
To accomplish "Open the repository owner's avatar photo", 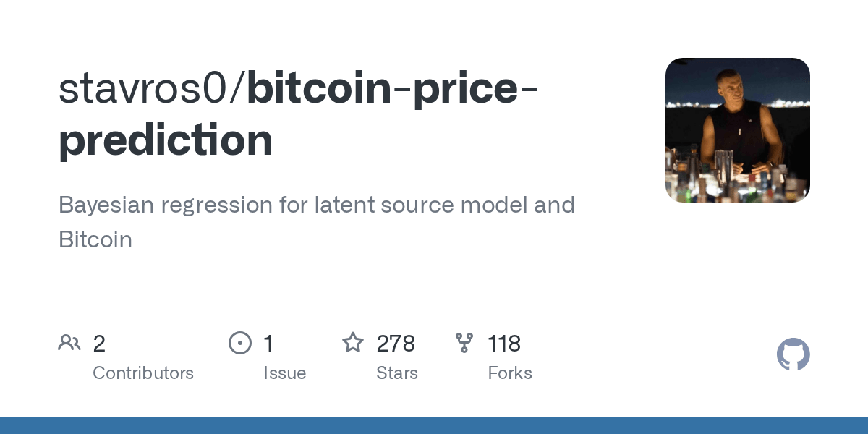I will coord(737,130).
